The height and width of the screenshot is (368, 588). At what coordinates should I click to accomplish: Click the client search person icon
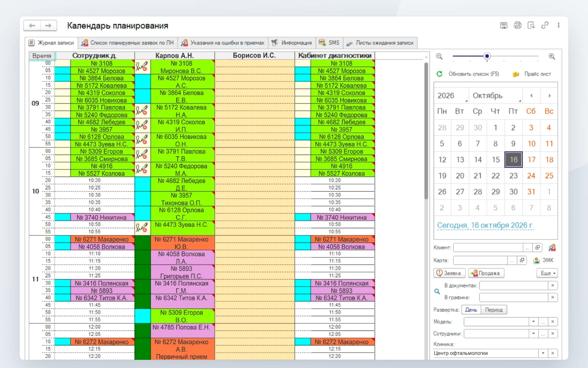(552, 247)
